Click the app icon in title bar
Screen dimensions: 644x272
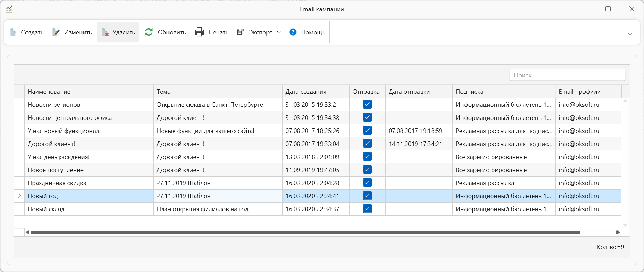click(9, 9)
